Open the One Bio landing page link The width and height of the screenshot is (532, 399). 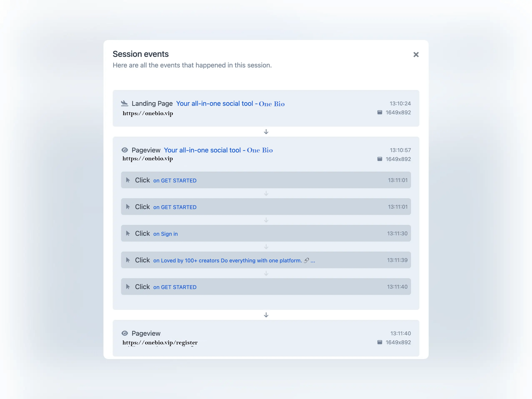[230, 103]
